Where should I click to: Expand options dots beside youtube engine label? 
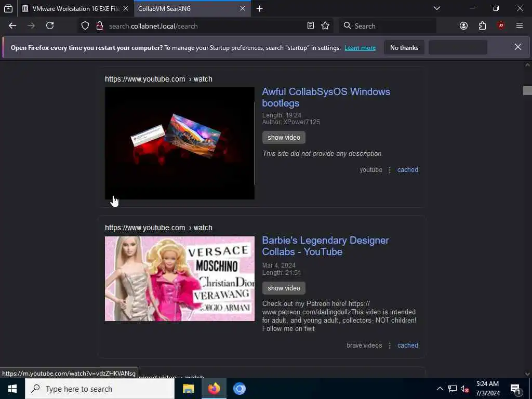[x=390, y=170]
